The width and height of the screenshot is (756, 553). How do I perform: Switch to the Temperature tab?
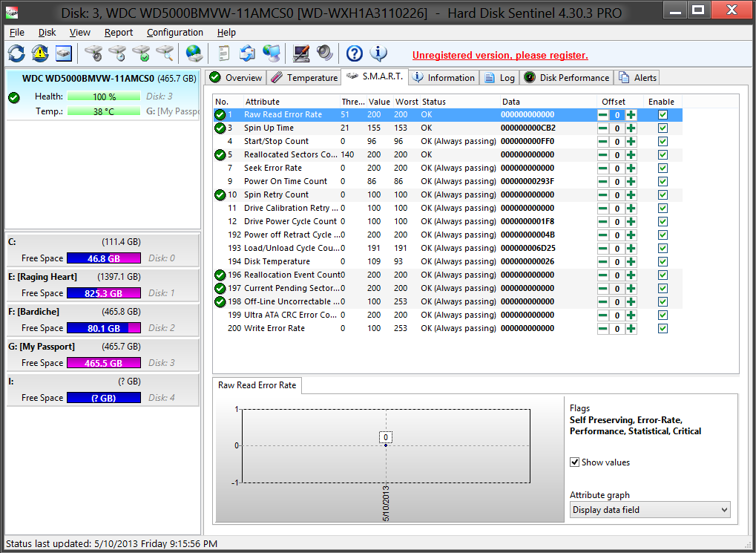(x=304, y=78)
